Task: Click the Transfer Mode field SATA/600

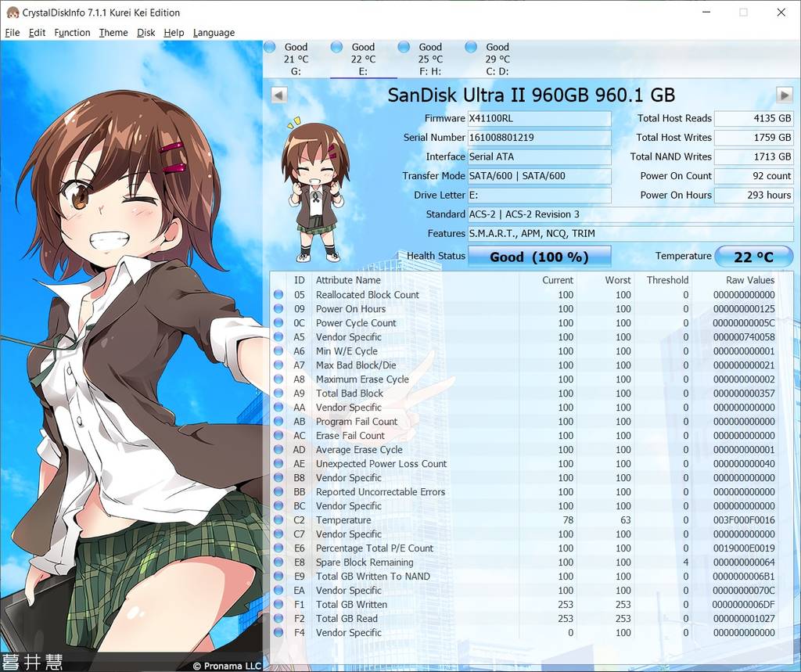Action: [x=540, y=176]
